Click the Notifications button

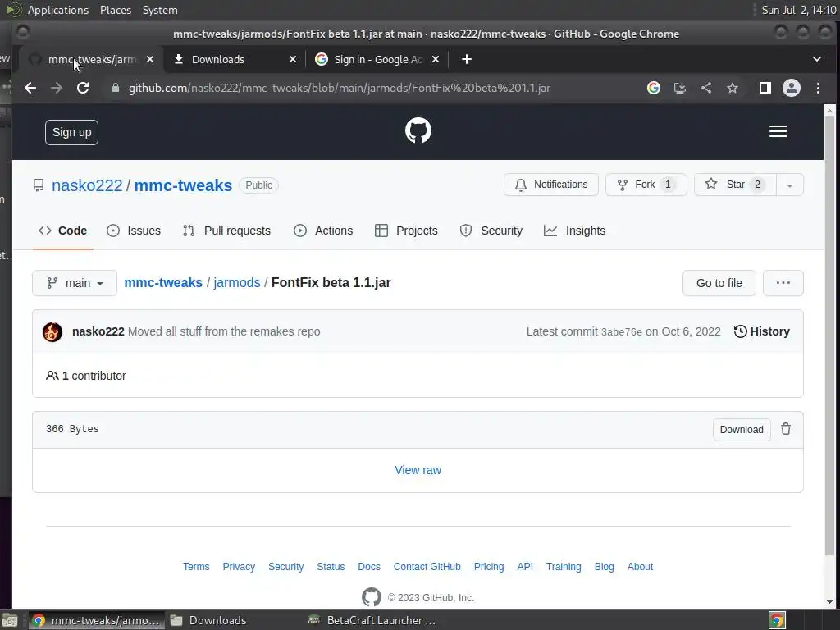(x=550, y=185)
